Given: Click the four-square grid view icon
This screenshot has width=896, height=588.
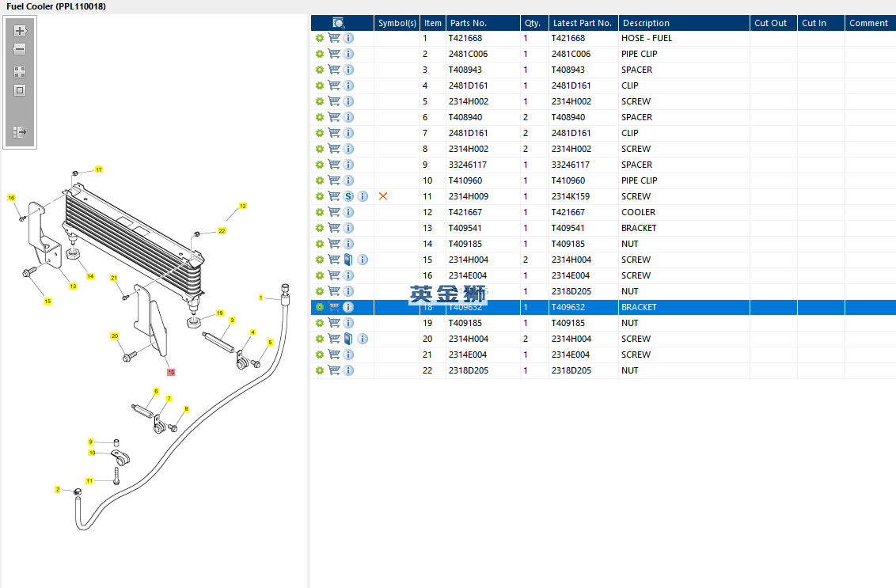Looking at the screenshot, I should [20, 72].
